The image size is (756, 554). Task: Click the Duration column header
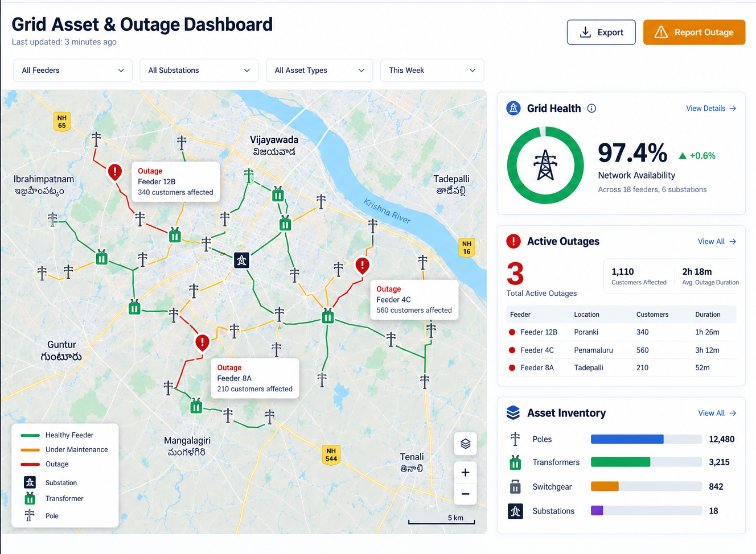click(x=708, y=315)
